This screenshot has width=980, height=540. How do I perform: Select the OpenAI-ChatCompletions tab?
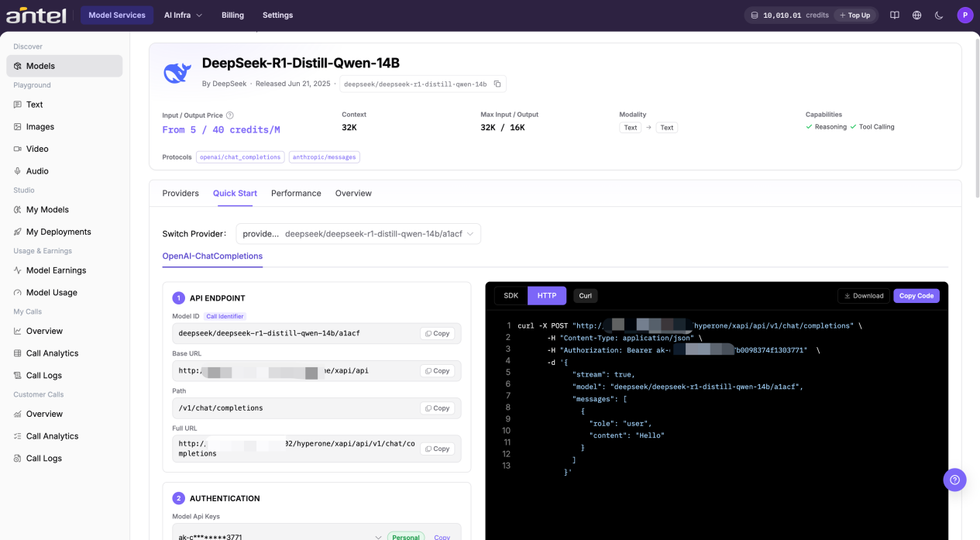(x=212, y=256)
